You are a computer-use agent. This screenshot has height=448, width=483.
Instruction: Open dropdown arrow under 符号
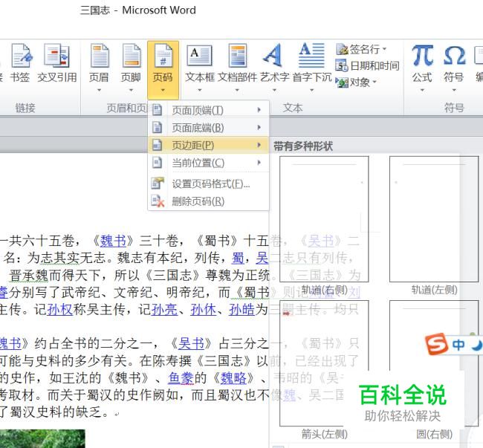coord(454,90)
